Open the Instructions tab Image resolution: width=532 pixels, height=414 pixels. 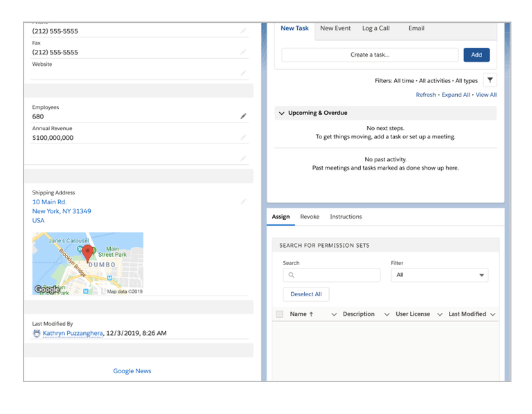tap(346, 217)
